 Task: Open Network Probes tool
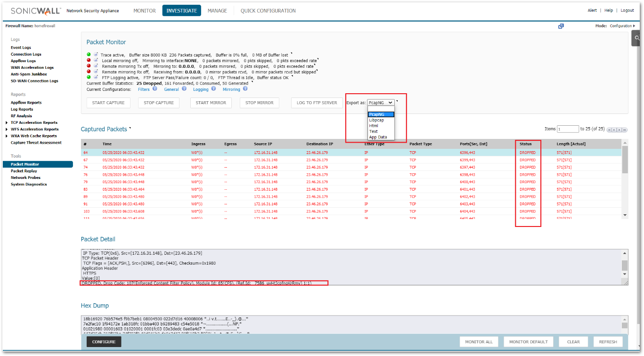click(x=25, y=178)
